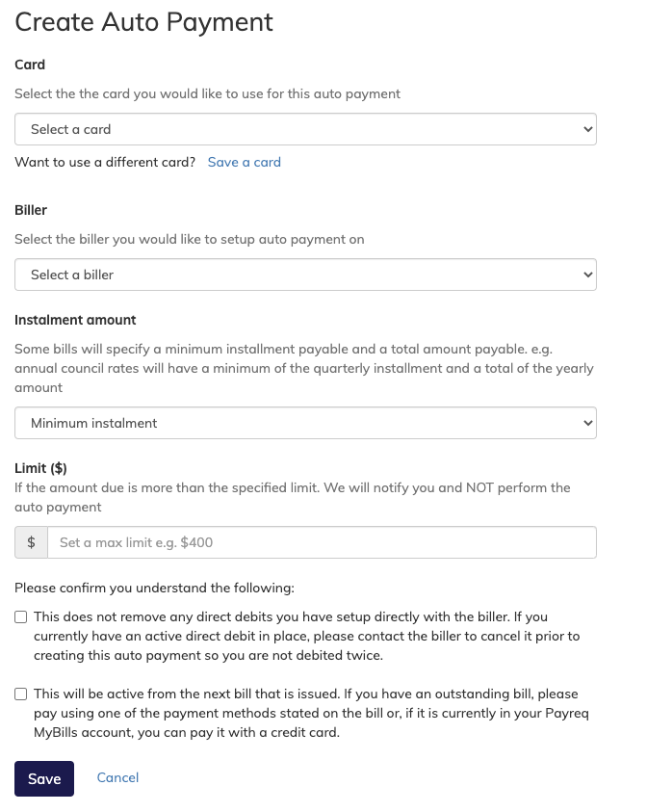Click the "Want to use a different card?" text

pyautogui.click(x=104, y=162)
